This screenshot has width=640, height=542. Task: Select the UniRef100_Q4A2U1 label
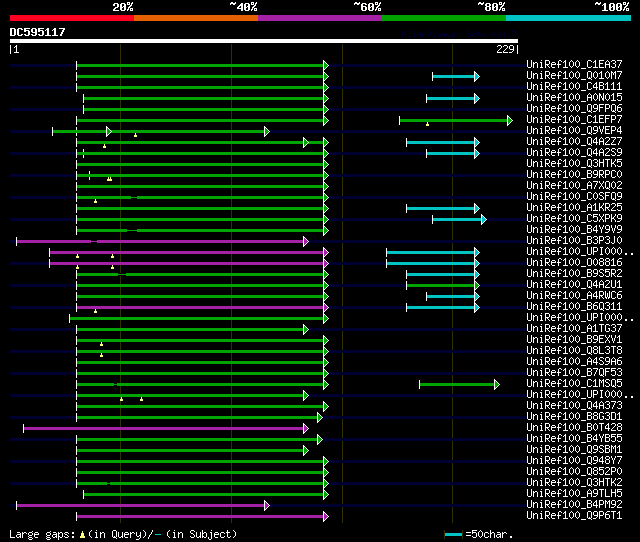coord(574,285)
